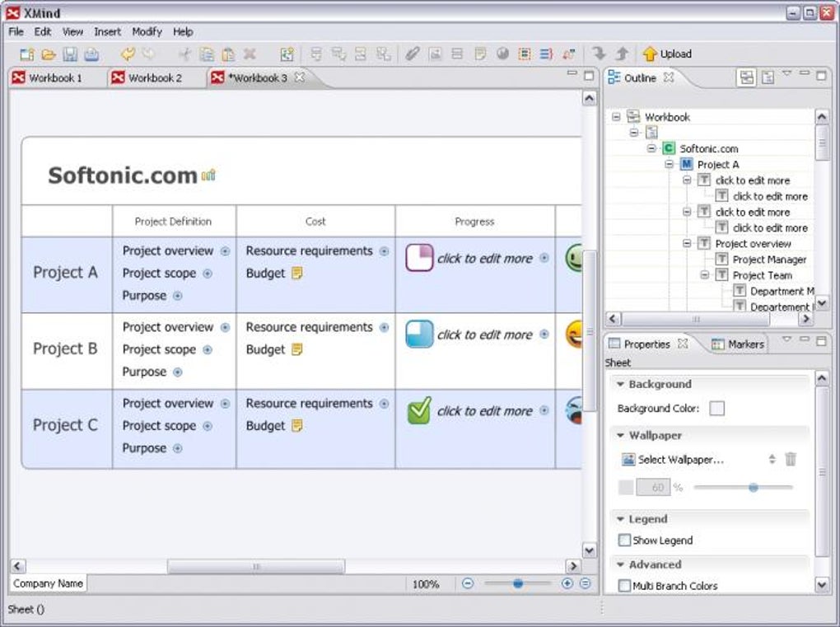Open the Modify menu
840x627 pixels.
(x=147, y=31)
